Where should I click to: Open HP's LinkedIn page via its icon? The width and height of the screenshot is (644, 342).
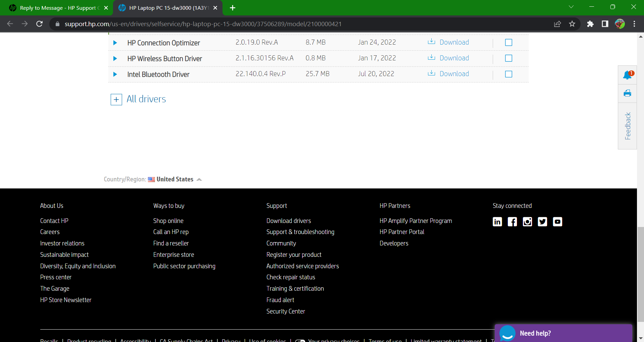497,222
